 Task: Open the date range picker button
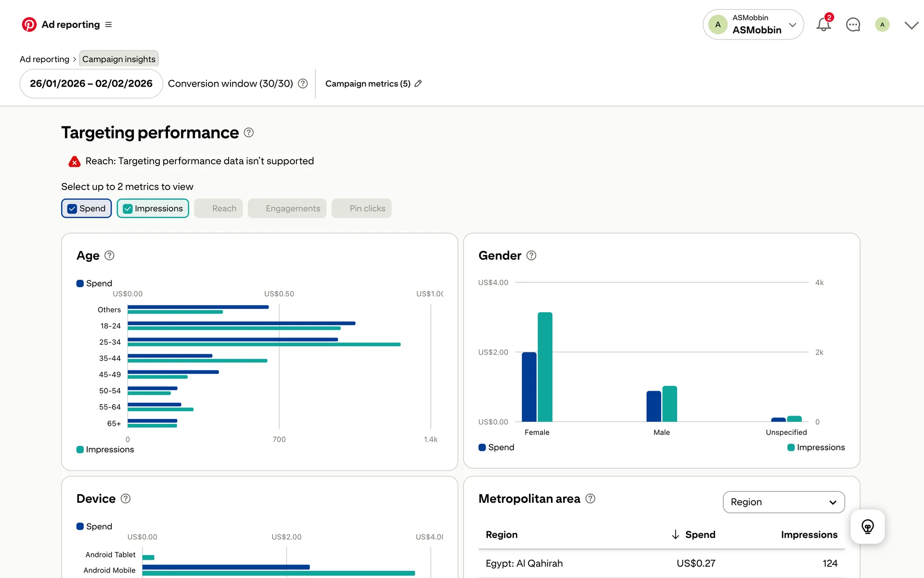(91, 83)
